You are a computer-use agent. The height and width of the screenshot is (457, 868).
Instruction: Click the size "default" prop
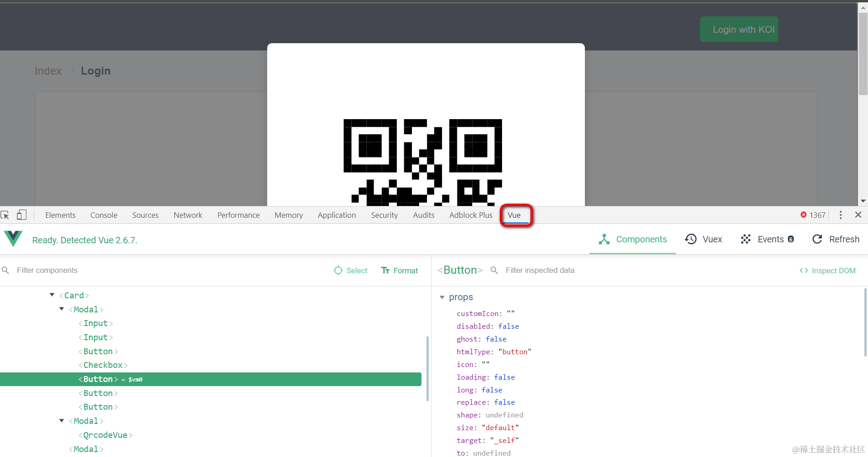tap(488, 428)
